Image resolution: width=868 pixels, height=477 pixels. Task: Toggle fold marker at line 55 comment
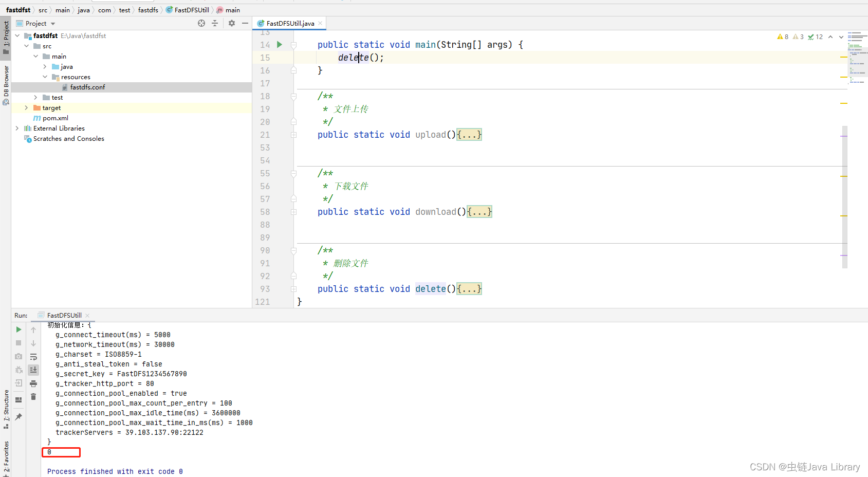click(x=294, y=173)
